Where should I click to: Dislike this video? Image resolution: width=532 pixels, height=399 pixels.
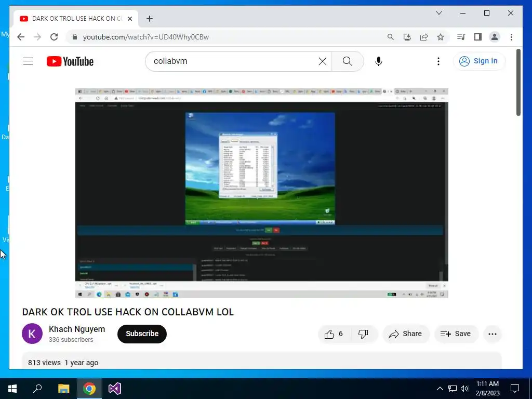point(364,334)
